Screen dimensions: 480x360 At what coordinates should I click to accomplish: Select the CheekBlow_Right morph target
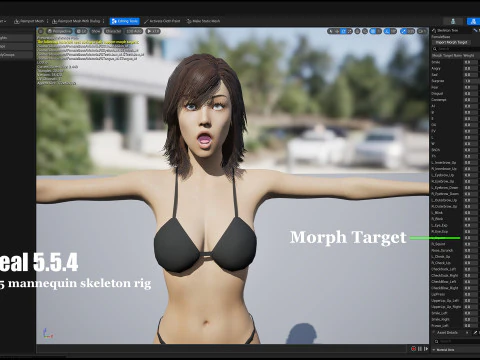coord(445,288)
